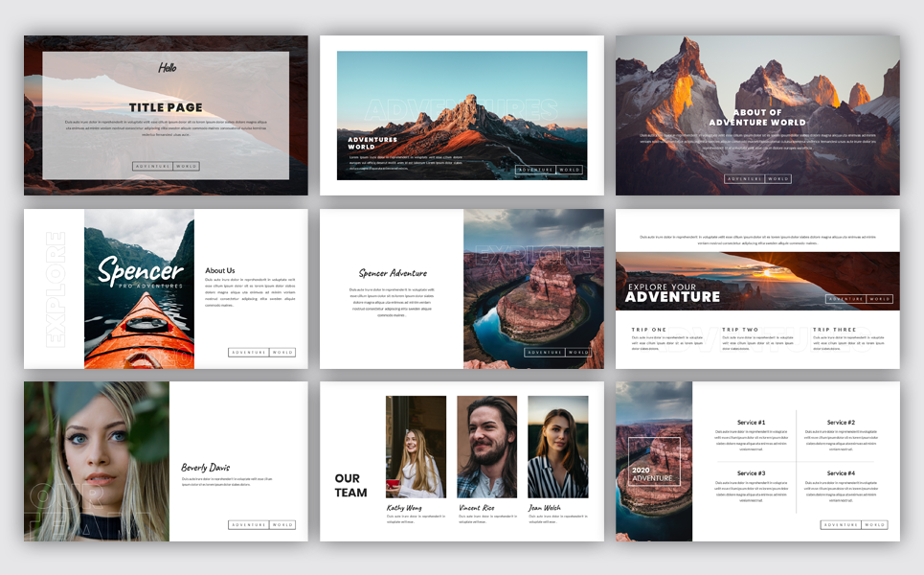
Task: Select the "Kathy Wong" name caption
Action: point(404,508)
